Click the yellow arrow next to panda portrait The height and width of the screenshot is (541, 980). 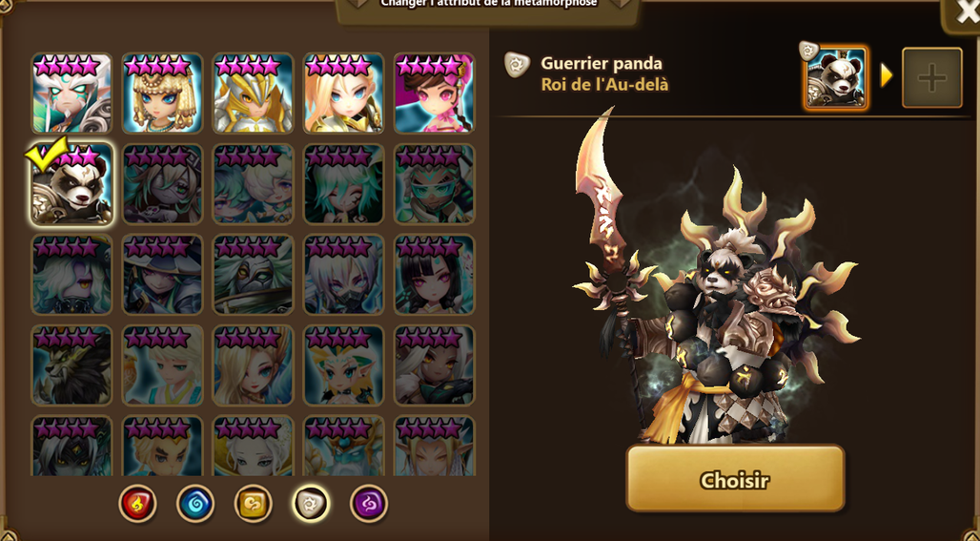point(887,75)
